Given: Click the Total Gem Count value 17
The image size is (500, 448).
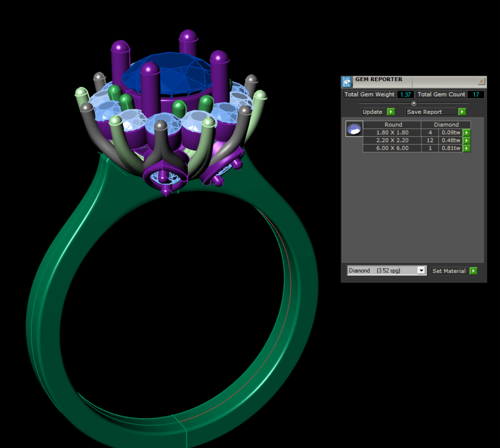Looking at the screenshot, I should [x=476, y=95].
